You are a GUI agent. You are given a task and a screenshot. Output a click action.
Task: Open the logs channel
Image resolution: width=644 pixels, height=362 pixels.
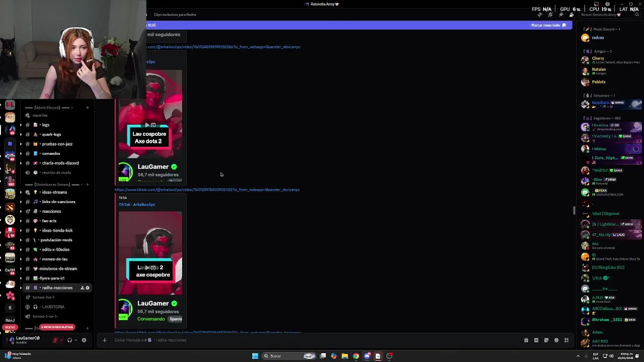[57, 125]
